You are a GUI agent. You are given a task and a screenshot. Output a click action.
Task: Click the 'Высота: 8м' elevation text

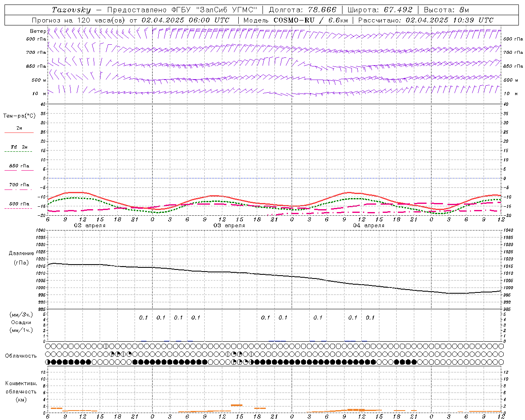[x=446, y=10]
